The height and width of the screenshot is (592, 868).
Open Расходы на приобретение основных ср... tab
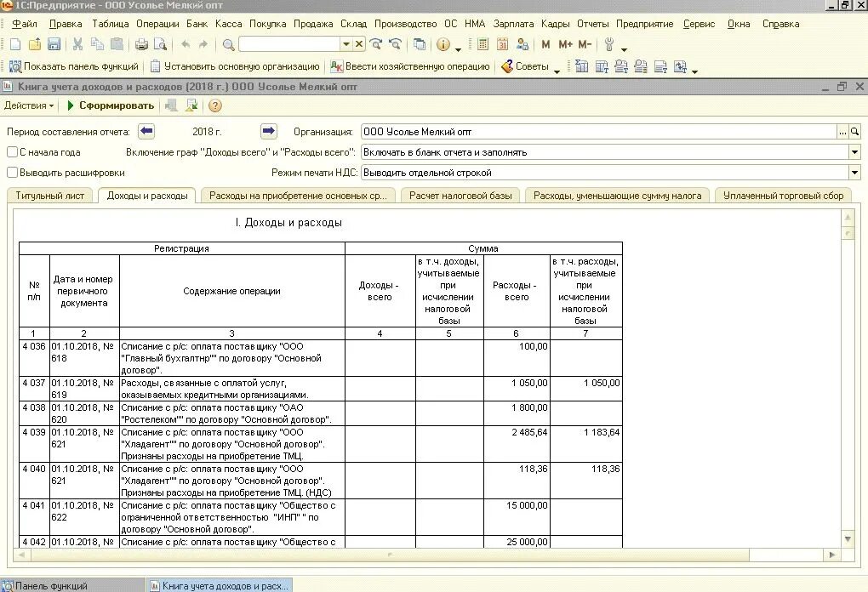pos(299,196)
